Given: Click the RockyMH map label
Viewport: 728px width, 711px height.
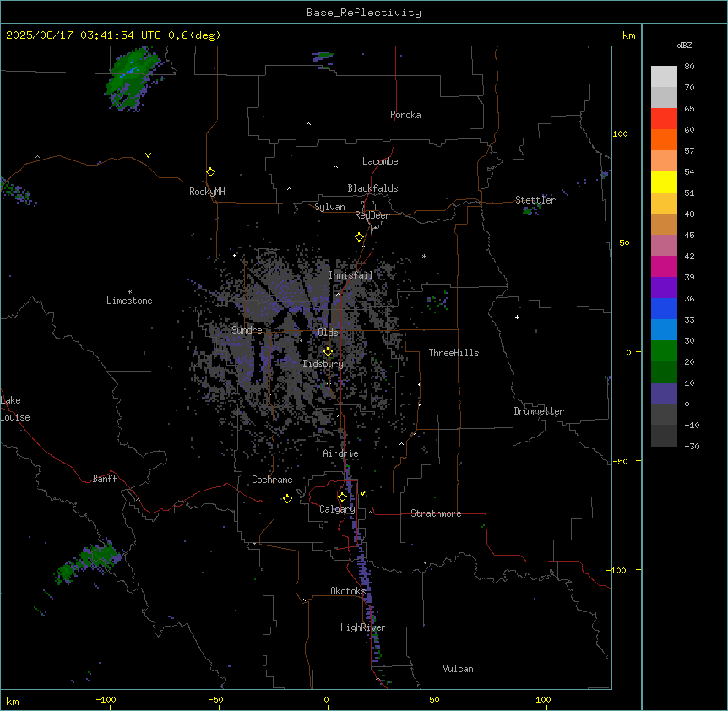Looking at the screenshot, I should [x=207, y=192].
